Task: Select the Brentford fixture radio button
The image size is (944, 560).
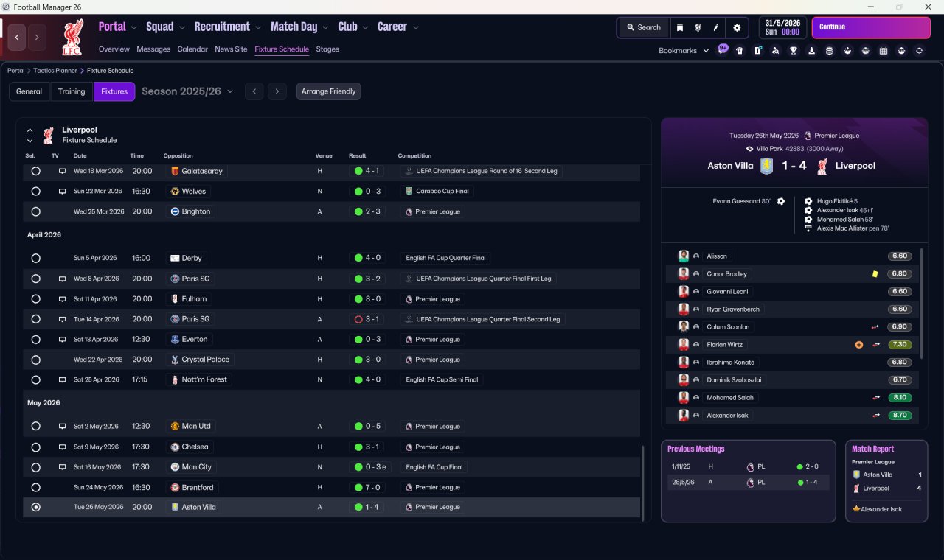Action: point(35,488)
